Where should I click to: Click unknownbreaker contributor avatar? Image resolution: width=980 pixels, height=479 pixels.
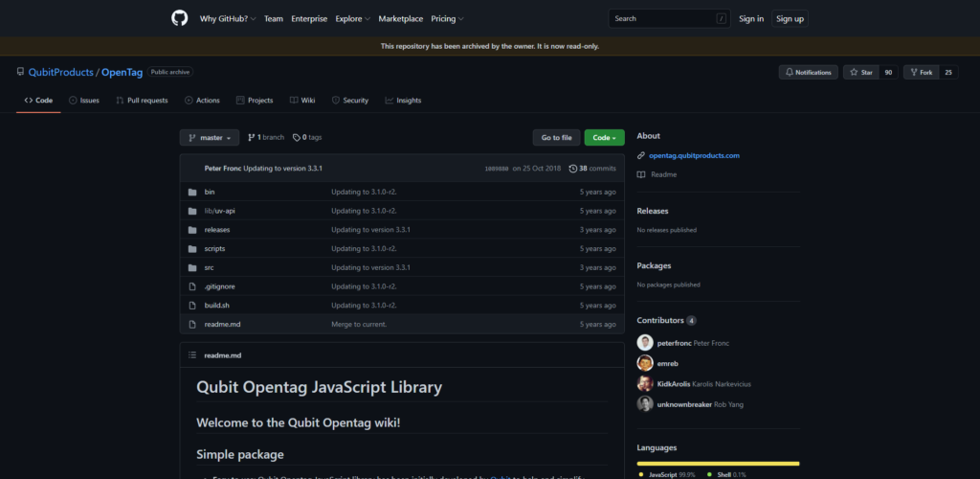point(645,404)
